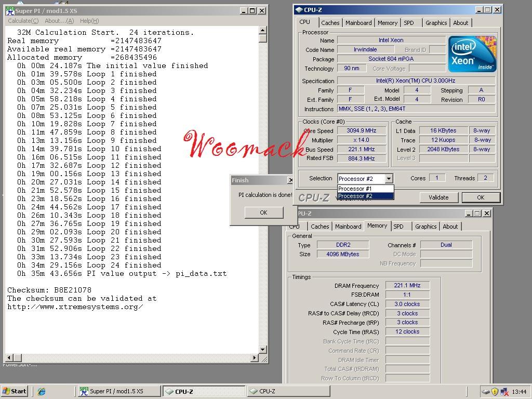Screen dimensions: 532x399
Task: Click the Loop 24 finished line
Action: (89, 265)
